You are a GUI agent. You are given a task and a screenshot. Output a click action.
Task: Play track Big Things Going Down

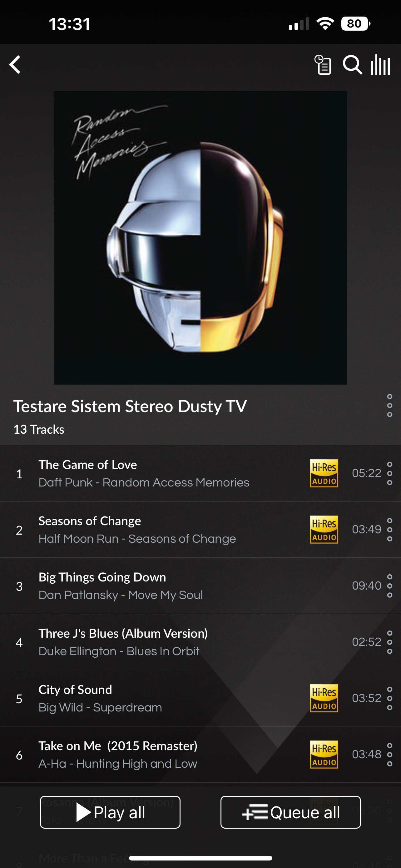[x=200, y=586]
